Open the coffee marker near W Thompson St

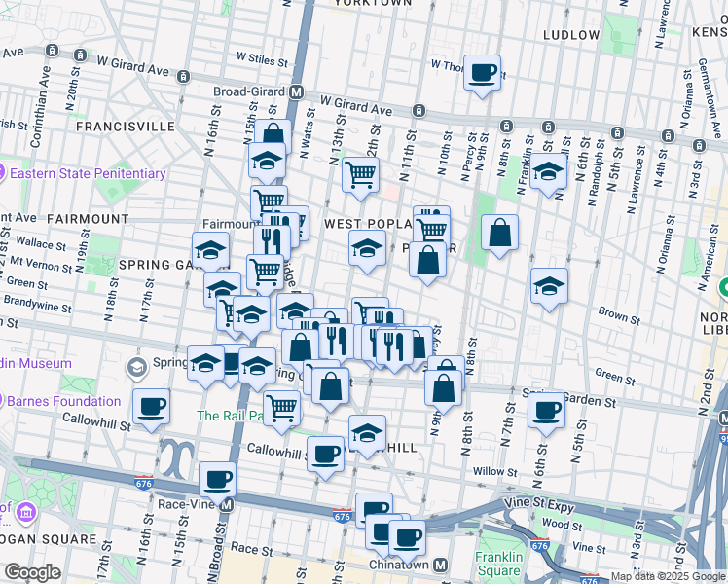click(482, 74)
